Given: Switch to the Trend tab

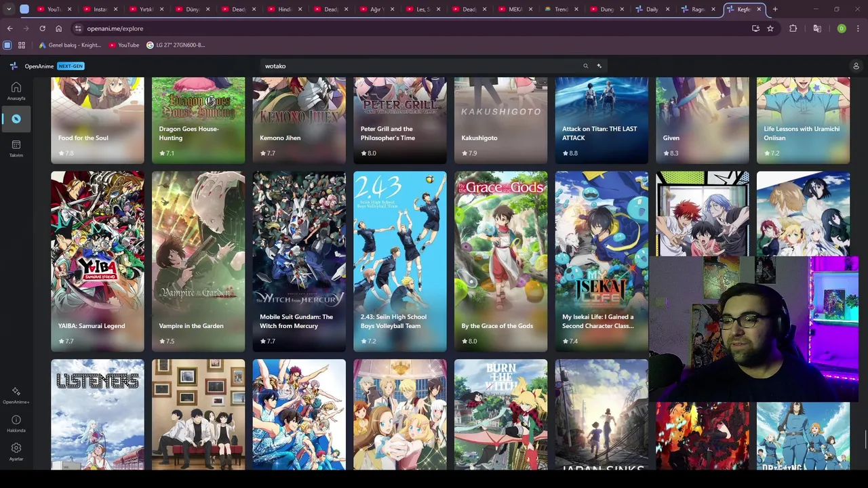Looking at the screenshot, I should (x=560, y=9).
